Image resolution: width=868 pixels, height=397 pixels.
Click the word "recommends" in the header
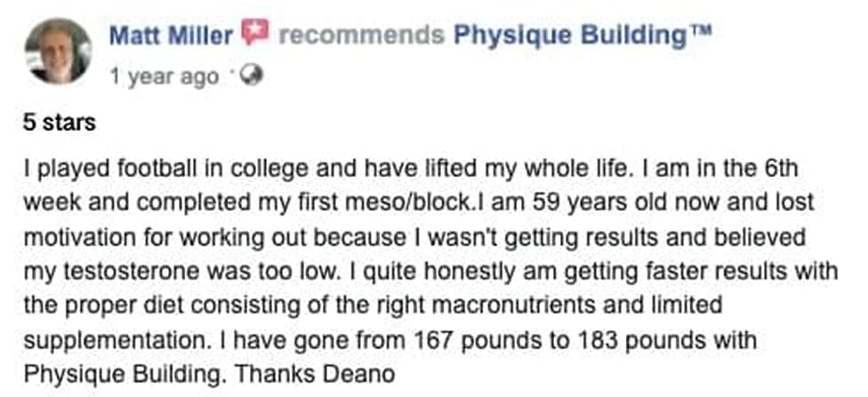point(361,36)
